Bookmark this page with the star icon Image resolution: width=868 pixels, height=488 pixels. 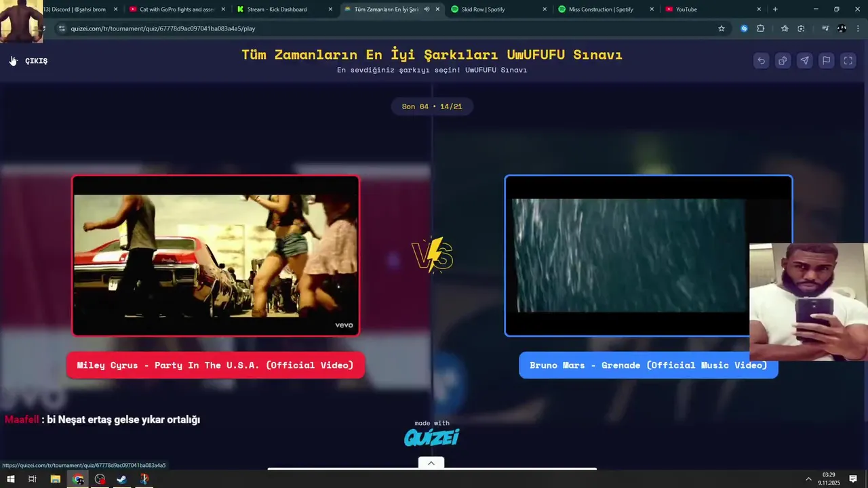722,28
